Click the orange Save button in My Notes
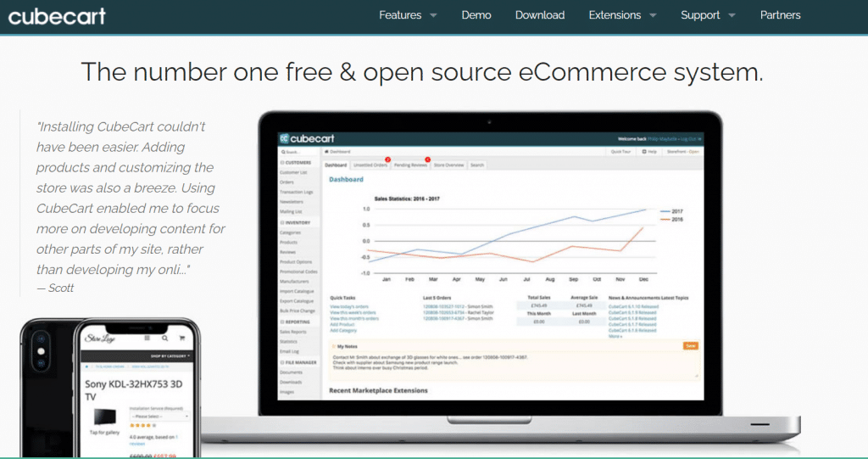Viewport: 868px width, 459px height. pos(690,345)
